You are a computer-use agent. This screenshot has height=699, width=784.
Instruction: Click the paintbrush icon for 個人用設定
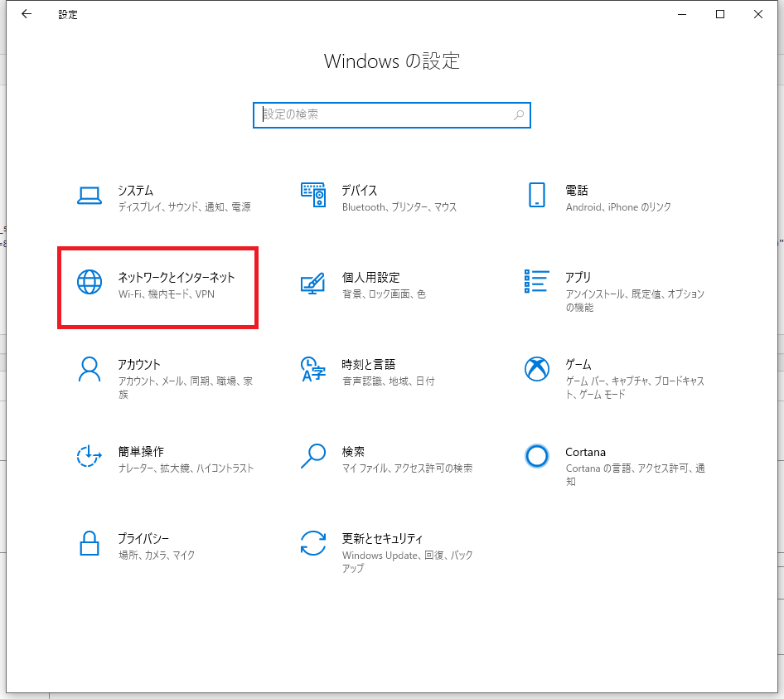point(313,283)
